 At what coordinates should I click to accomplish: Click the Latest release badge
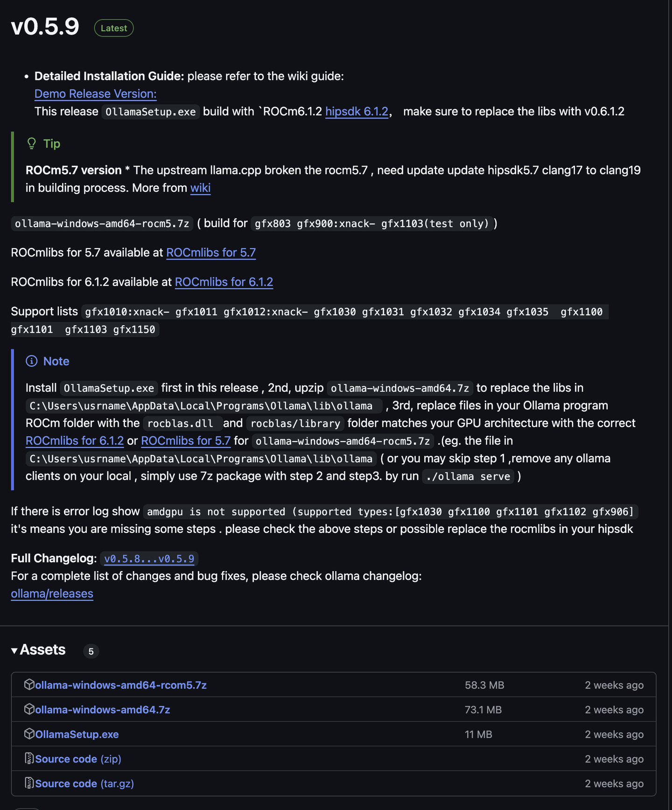pyautogui.click(x=114, y=28)
